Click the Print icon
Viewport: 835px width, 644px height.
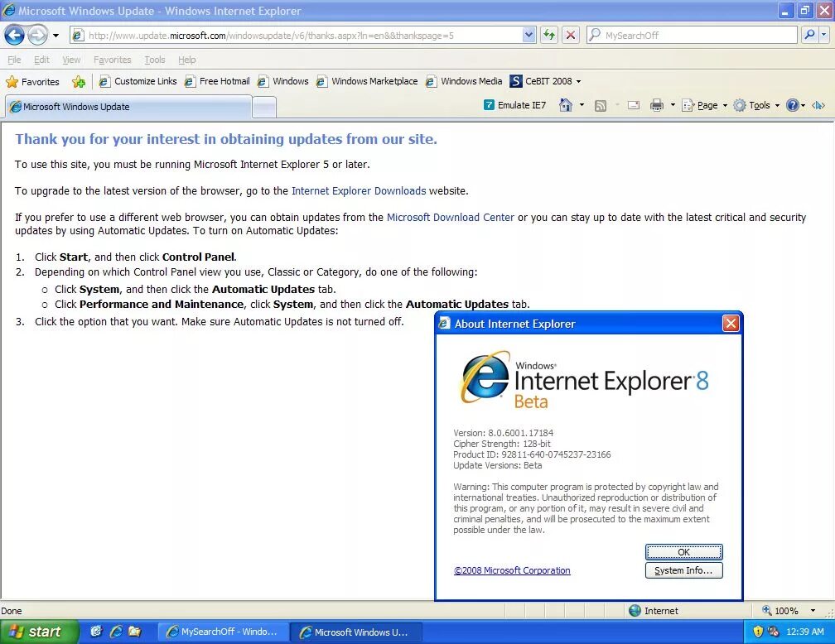(x=657, y=105)
